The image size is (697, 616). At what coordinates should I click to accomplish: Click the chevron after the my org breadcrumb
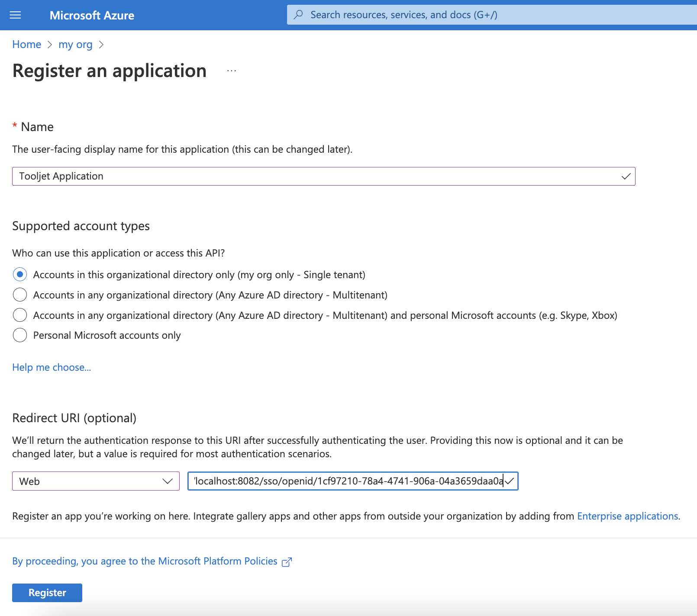coord(101,45)
